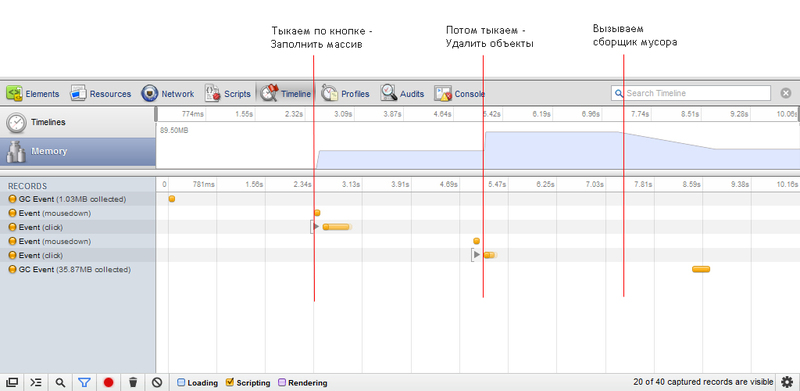This screenshot has height=391, width=800.
Task: Click the Profiles stopwatch icon
Action: tap(330, 93)
